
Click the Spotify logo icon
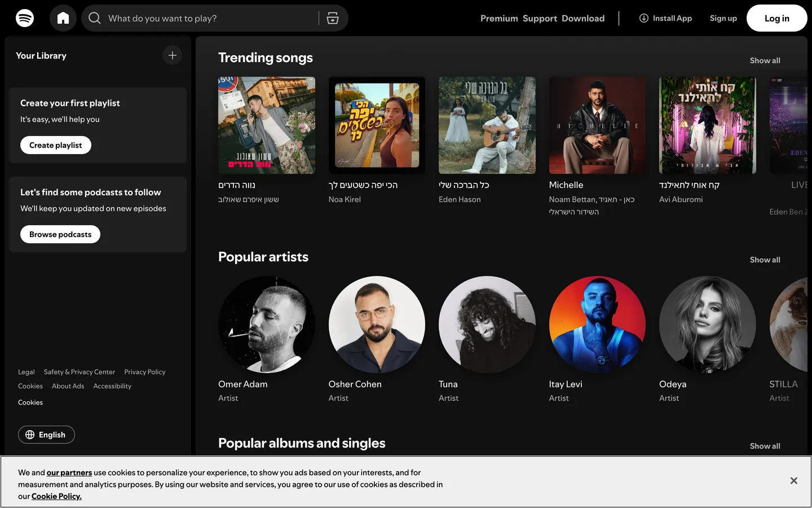25,18
